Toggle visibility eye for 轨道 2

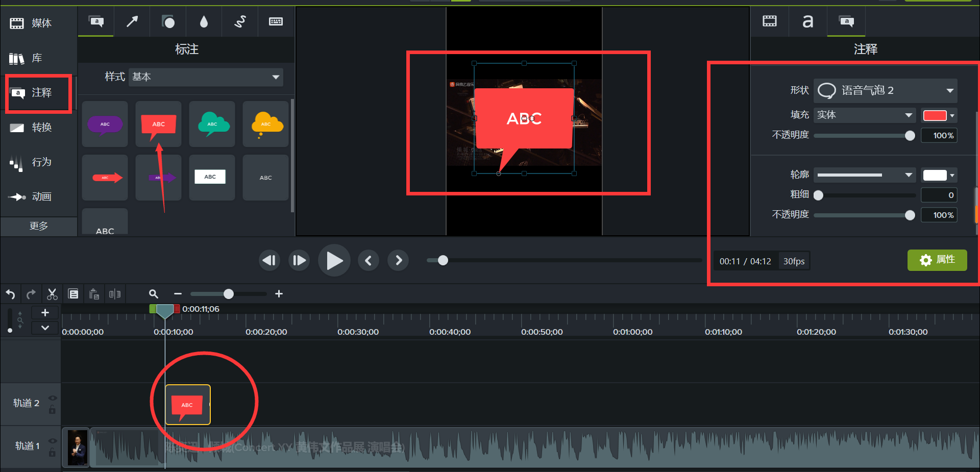pos(52,398)
